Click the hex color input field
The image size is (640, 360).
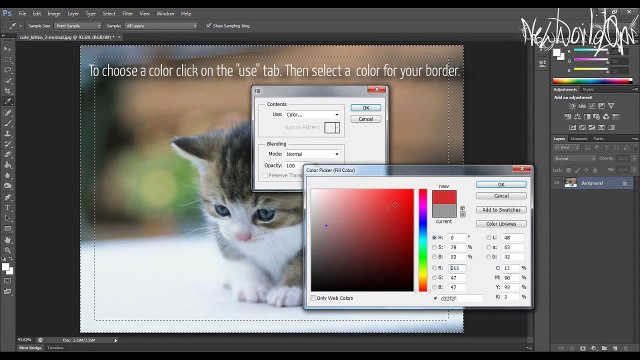(x=461, y=299)
